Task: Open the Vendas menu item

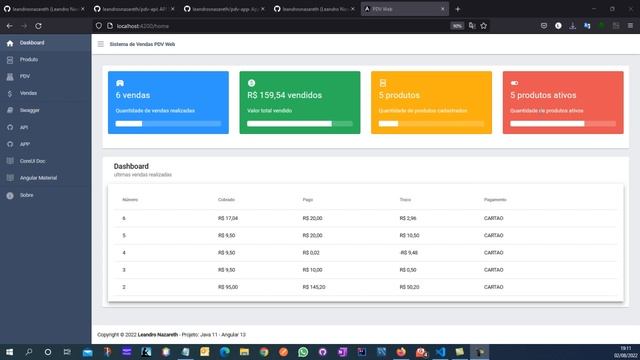Action: click(x=28, y=93)
